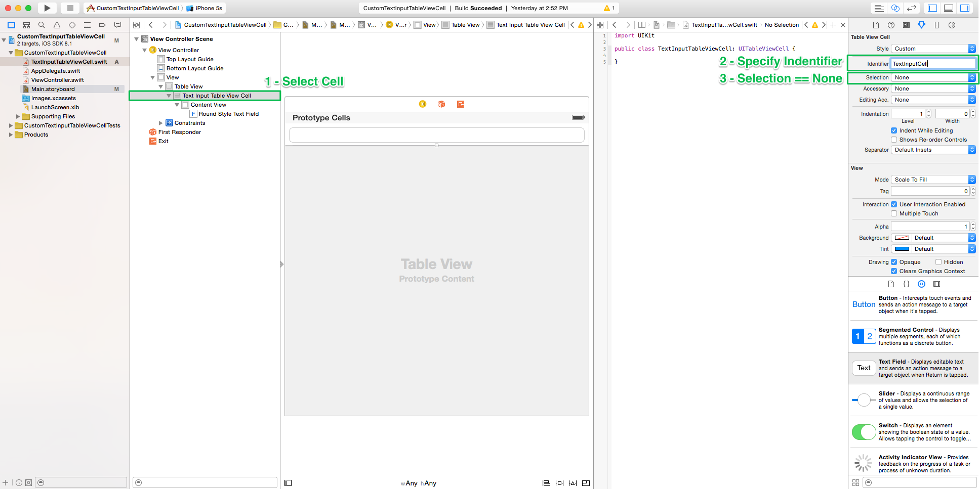Select the Object library icon
Screen dimensions: 980x489
pos(921,284)
